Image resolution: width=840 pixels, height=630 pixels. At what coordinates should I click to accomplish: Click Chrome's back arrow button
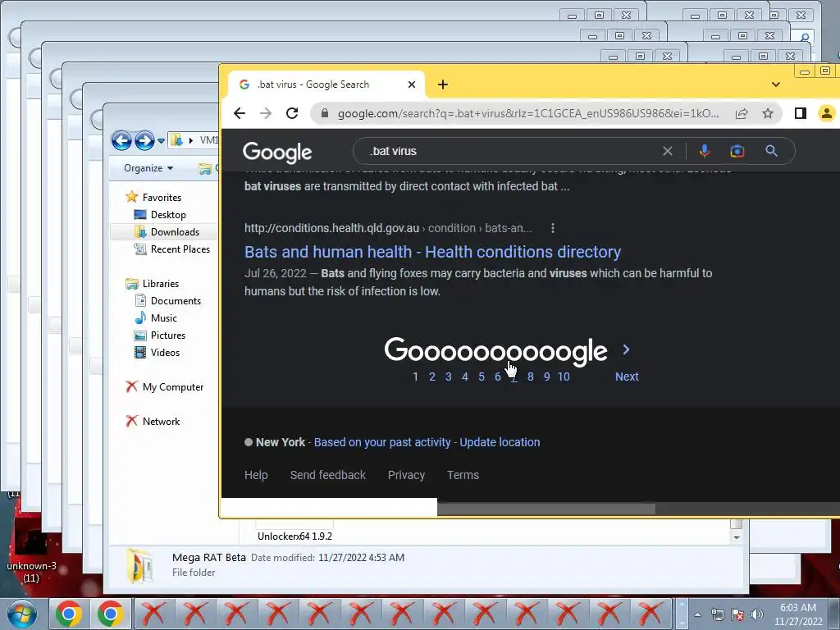(240, 113)
